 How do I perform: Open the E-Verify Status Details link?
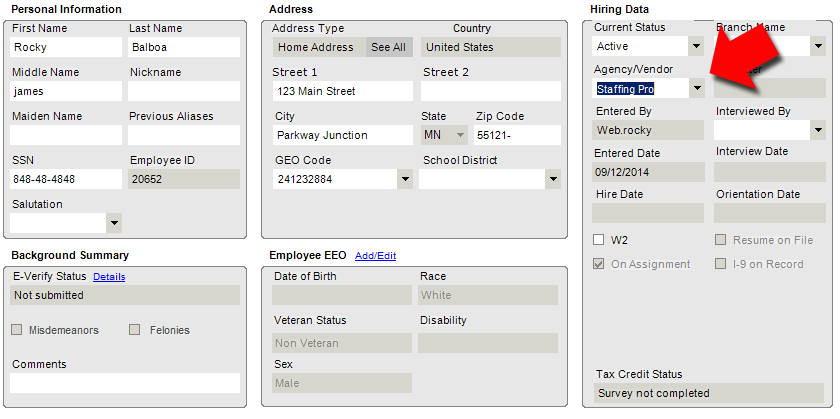[x=109, y=276]
